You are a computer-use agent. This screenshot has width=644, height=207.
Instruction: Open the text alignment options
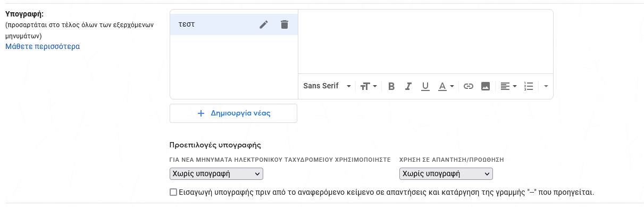508,86
